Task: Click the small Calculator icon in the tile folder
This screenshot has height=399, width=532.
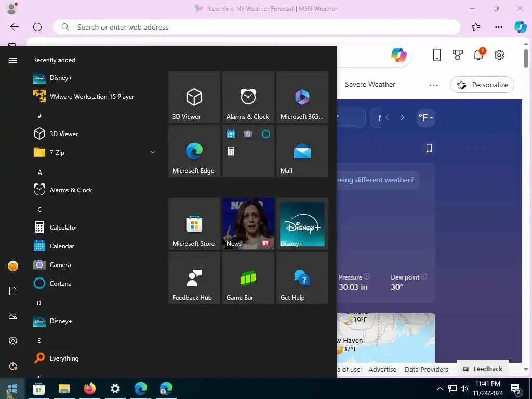Action: pos(231,151)
